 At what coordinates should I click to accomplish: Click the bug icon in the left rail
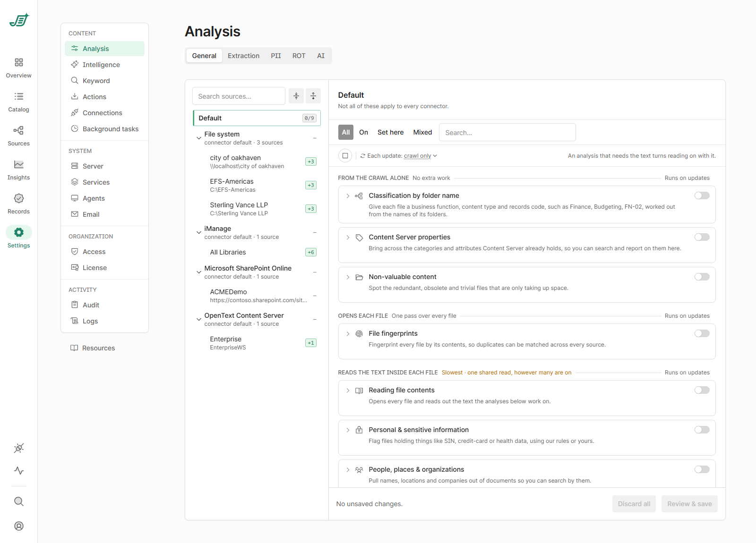coord(18,448)
